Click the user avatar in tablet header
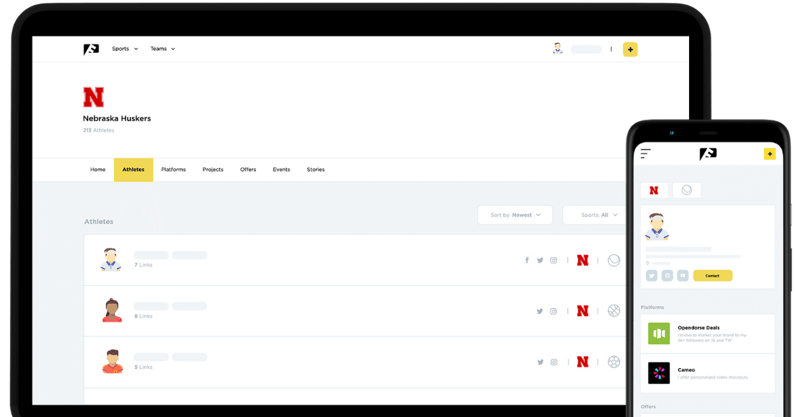 point(558,49)
